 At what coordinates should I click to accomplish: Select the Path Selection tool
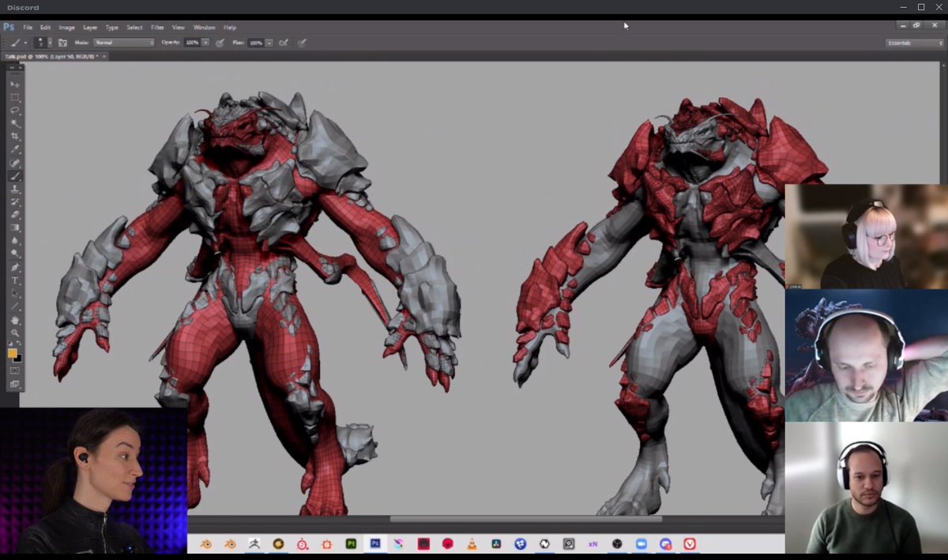[15, 294]
